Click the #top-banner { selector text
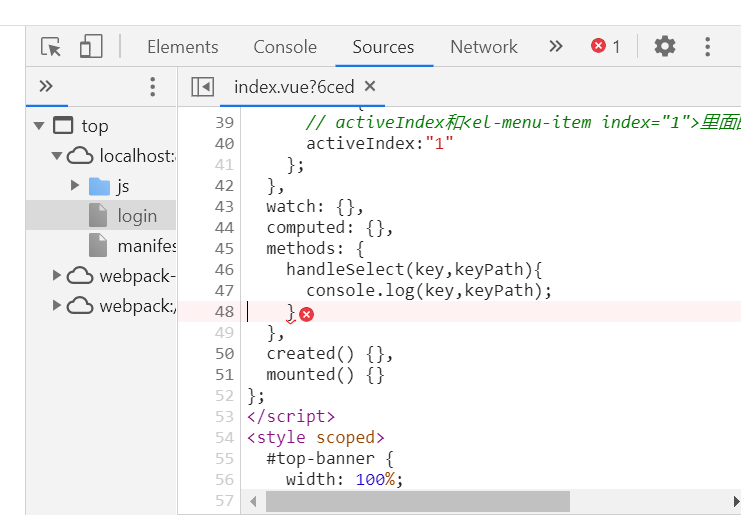Screen dimensions: 741x515 pyautogui.click(x=330, y=458)
